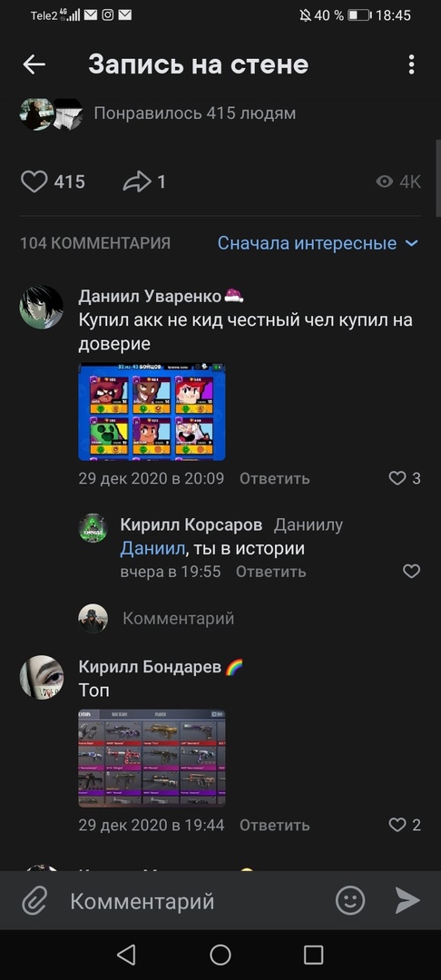Viewport: 441px width, 980px height.
Task: Open Даниил Уваренко's profile avatar
Action: [x=41, y=307]
